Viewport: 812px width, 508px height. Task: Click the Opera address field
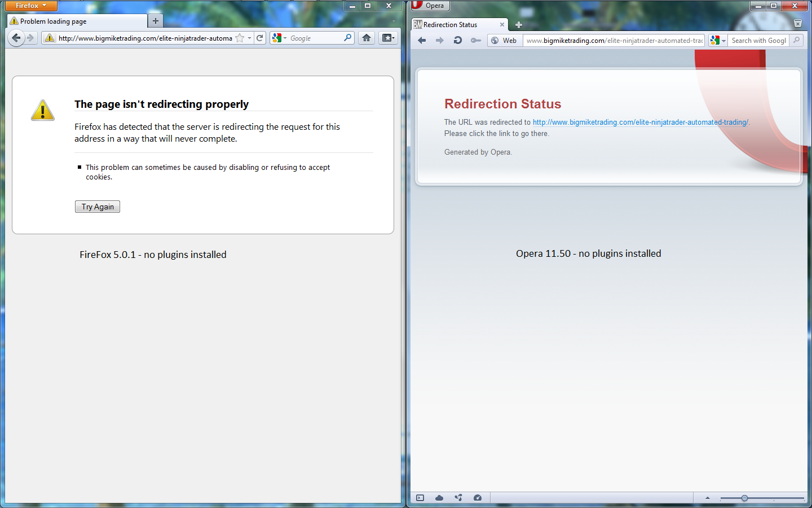point(614,40)
